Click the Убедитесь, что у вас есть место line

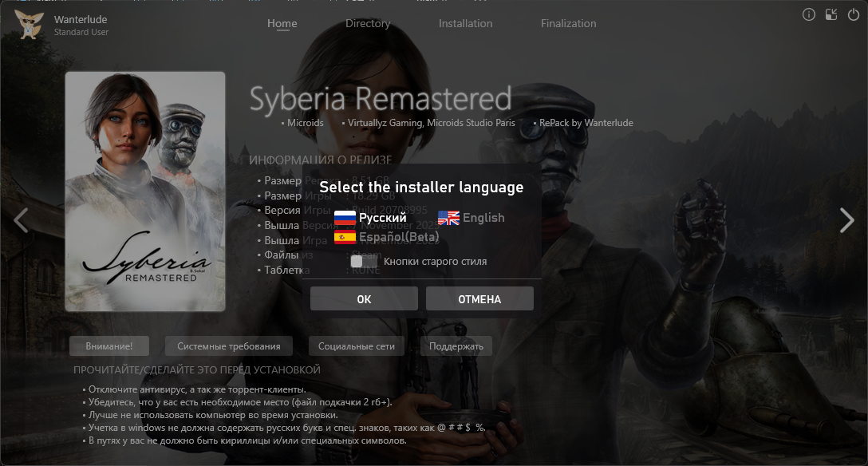click(239, 402)
